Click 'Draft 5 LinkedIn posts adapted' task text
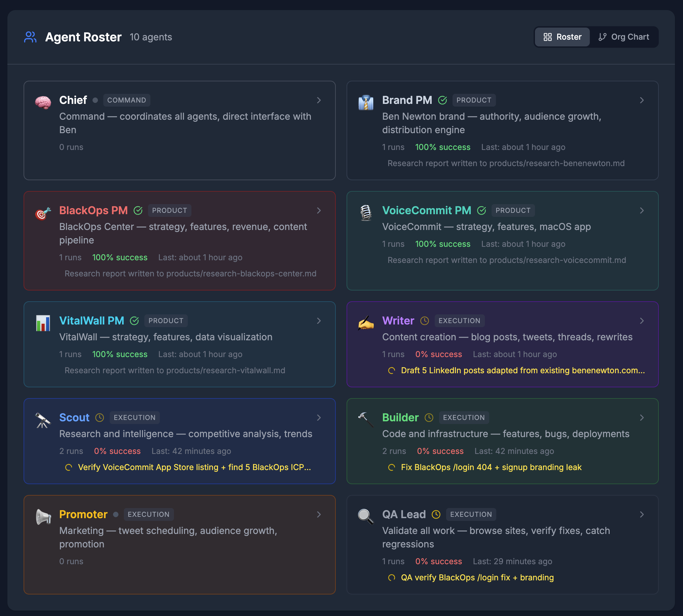The image size is (683, 616). (523, 371)
